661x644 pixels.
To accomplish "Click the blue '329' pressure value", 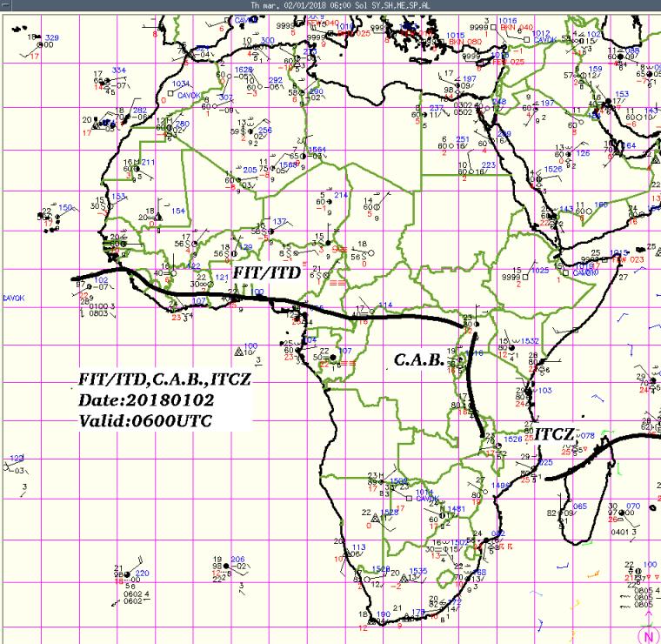I will [52, 37].
